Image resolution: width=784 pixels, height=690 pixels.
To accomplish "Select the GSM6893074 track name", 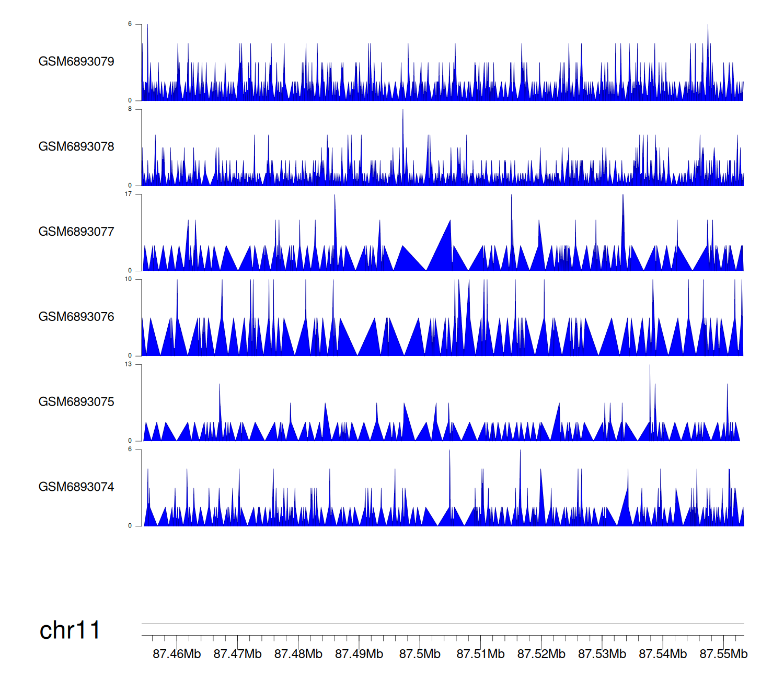I will coord(76,487).
